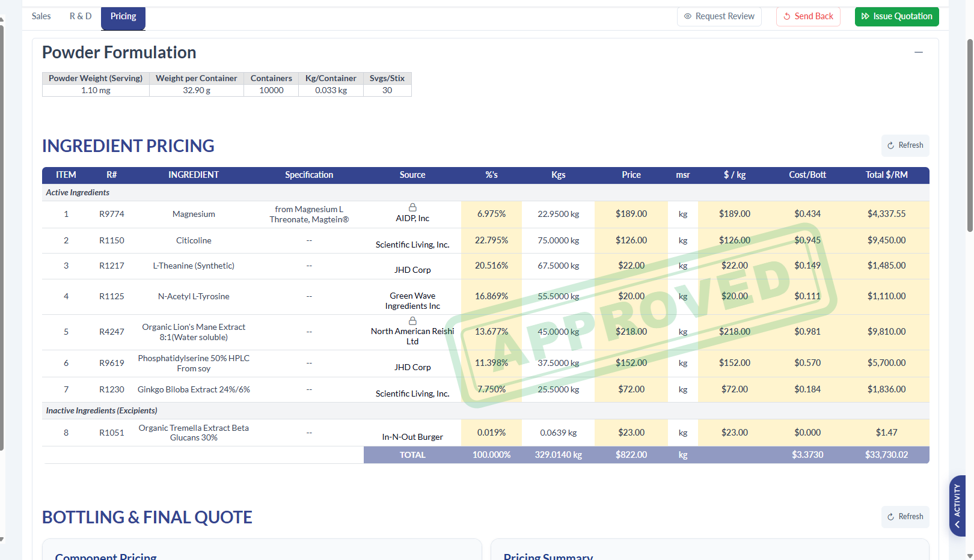Click the R# column header
Viewport: 974px width, 560px height.
(x=112, y=175)
